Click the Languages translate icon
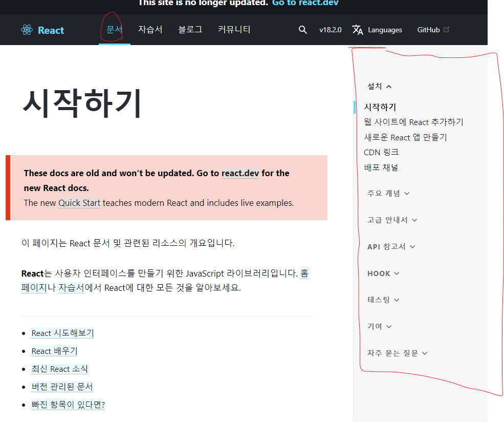504x422 pixels. [358, 30]
